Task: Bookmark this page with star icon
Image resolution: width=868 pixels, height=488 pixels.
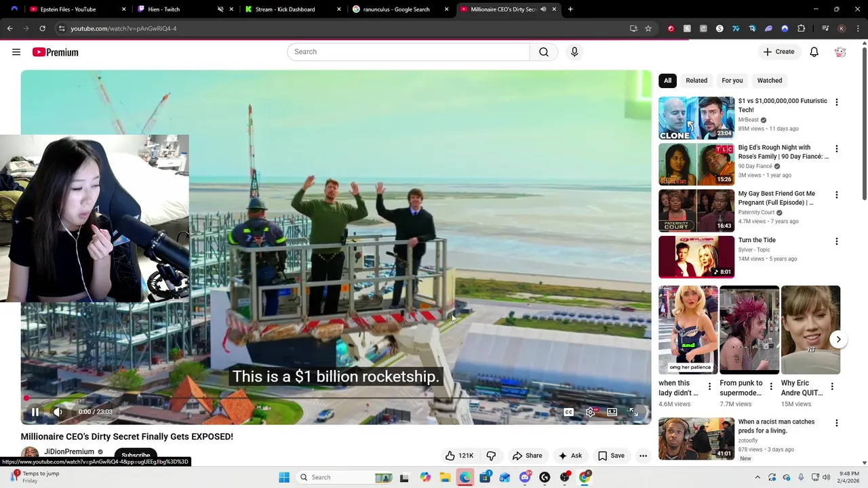Action: pyautogui.click(x=648, y=28)
